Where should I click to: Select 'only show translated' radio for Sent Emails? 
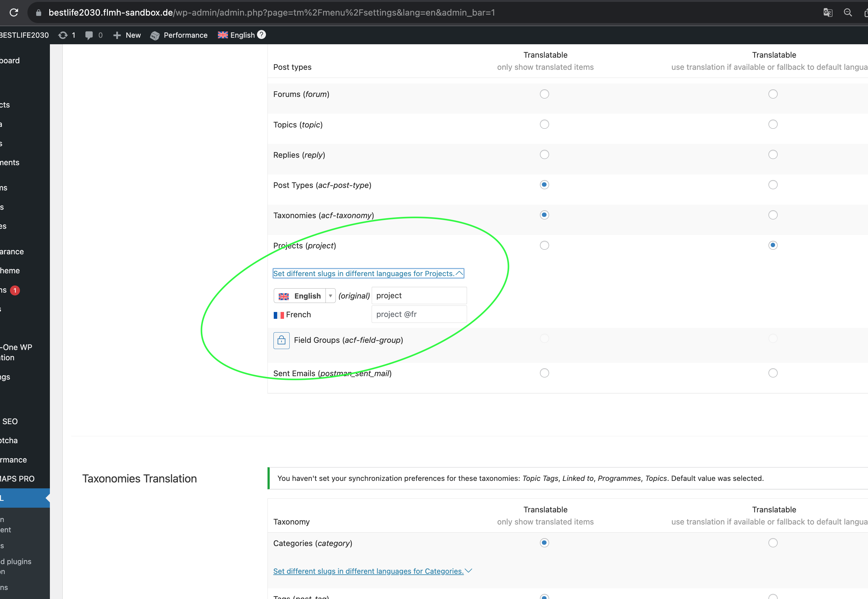click(x=544, y=373)
